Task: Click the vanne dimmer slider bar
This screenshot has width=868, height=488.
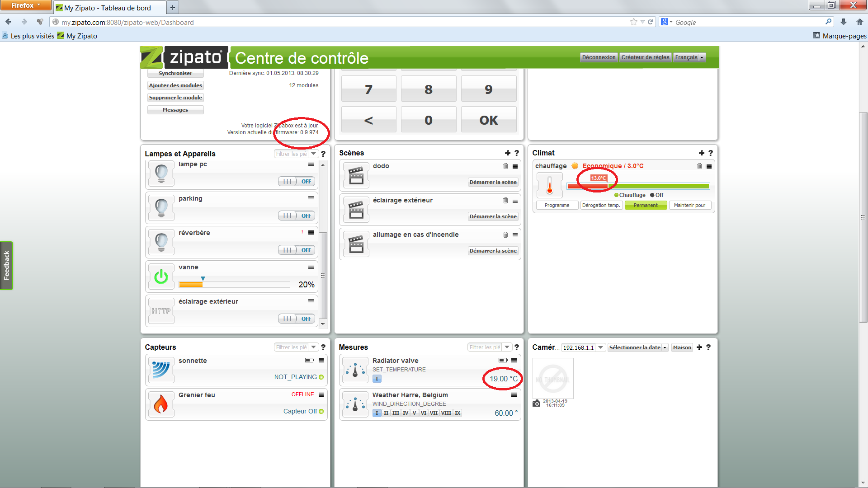Action: point(234,285)
